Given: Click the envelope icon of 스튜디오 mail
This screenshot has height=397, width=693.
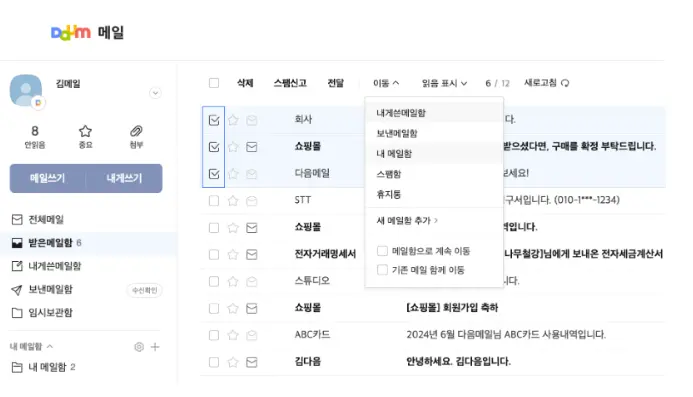Looking at the screenshot, I should coord(252,282).
